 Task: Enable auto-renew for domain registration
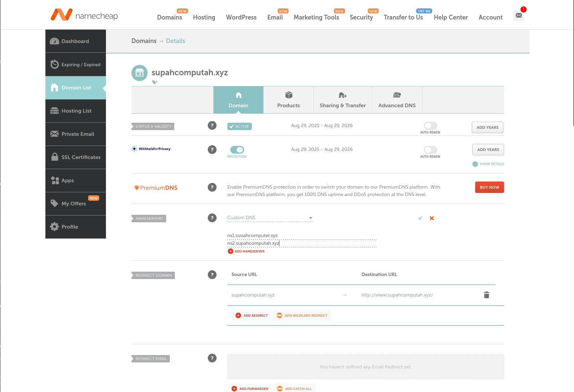coord(430,126)
